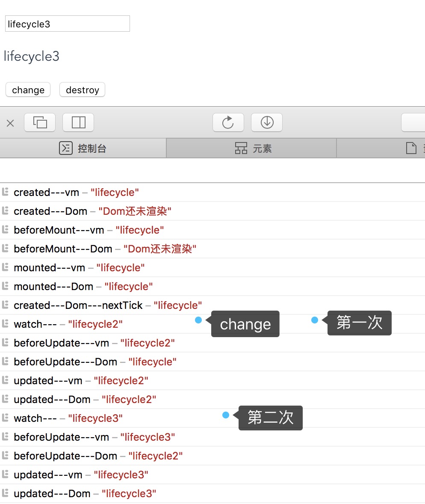Click the log icon beside created---vm entry

6,192
